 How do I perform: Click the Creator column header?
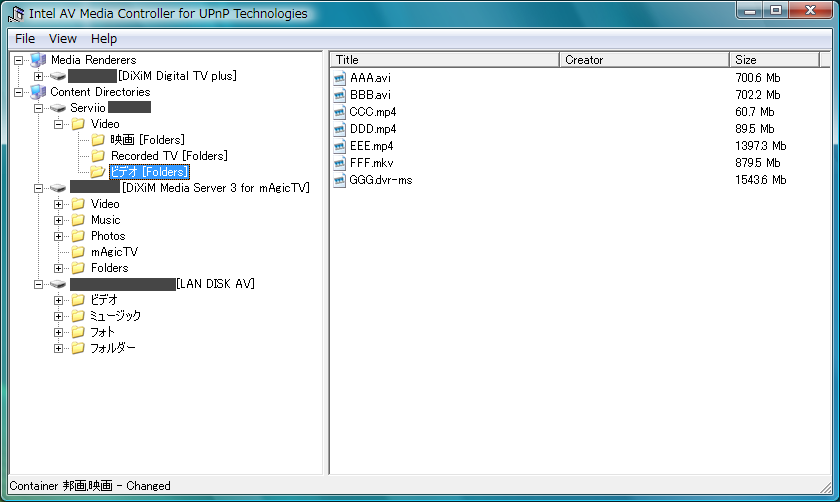643,60
